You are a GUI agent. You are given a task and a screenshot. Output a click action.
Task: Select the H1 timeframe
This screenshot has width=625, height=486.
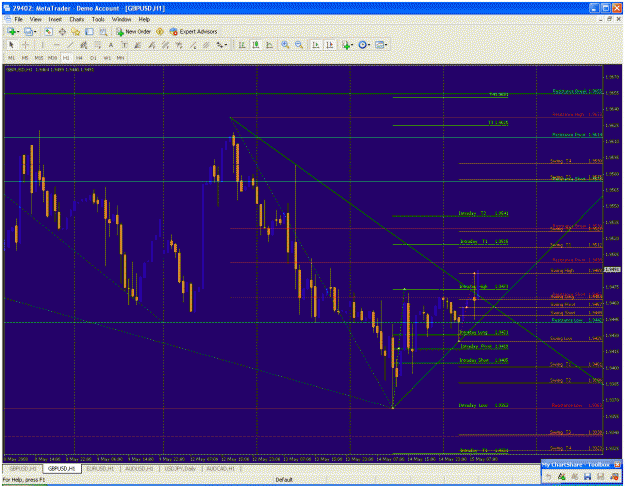click(66, 58)
